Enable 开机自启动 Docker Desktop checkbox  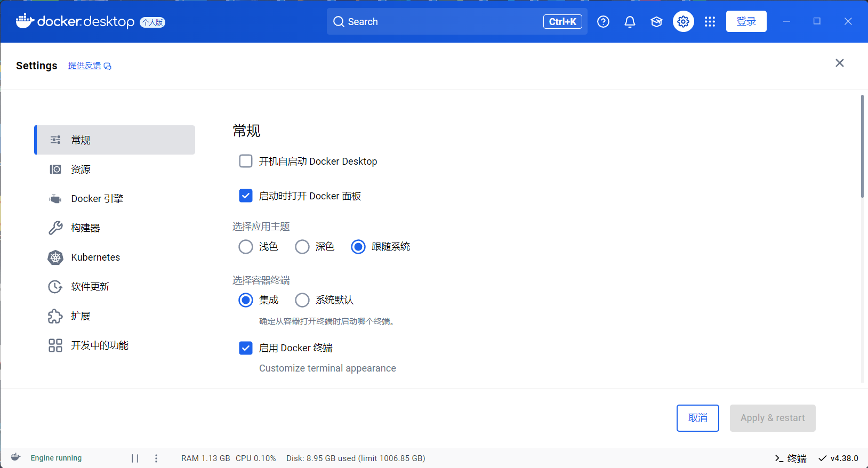point(246,162)
